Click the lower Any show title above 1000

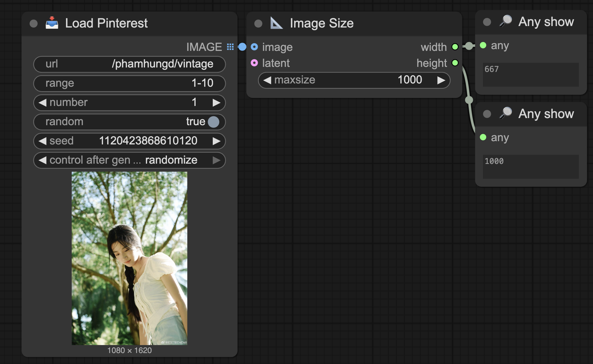pyautogui.click(x=546, y=114)
